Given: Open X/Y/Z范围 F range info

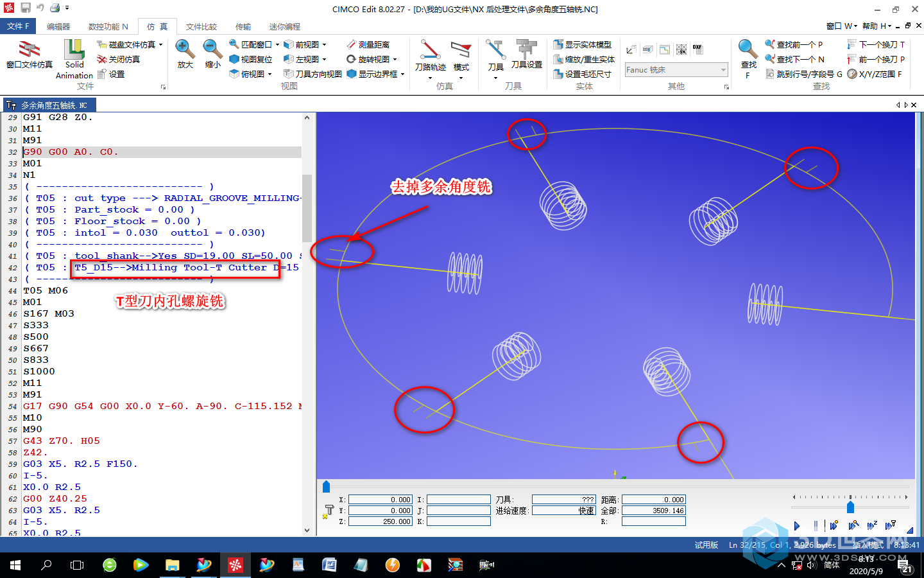Looking at the screenshot, I should 875,74.
